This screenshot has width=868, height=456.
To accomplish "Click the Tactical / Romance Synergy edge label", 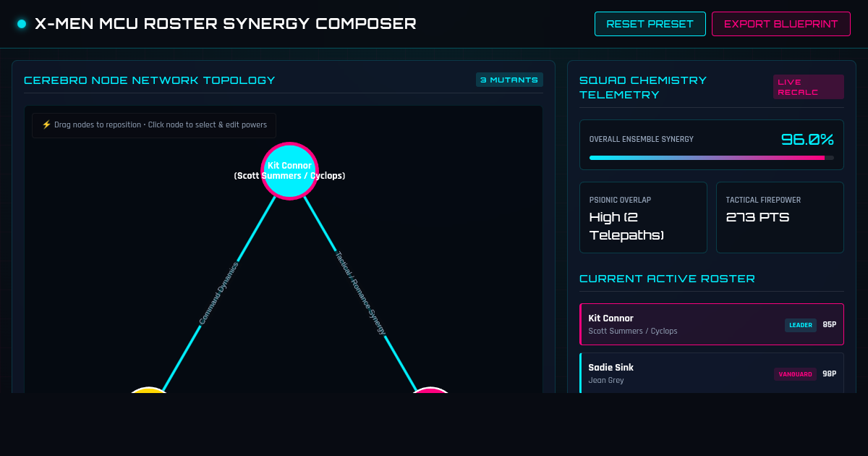I will pyautogui.click(x=360, y=293).
